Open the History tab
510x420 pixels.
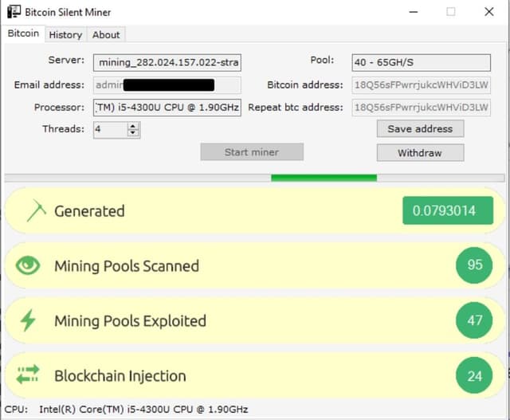65,35
